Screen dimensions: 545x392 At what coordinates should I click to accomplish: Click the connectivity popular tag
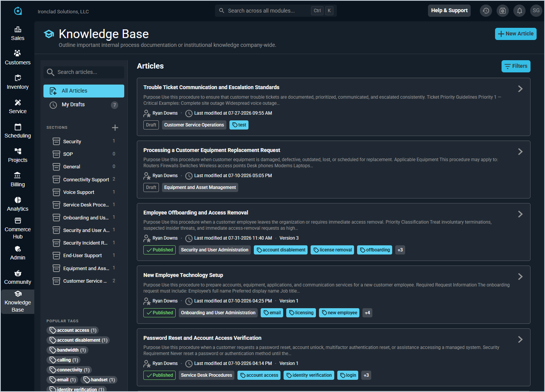coord(69,370)
